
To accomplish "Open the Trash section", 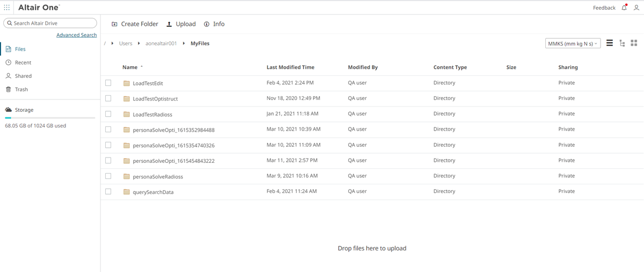I will click(21, 89).
